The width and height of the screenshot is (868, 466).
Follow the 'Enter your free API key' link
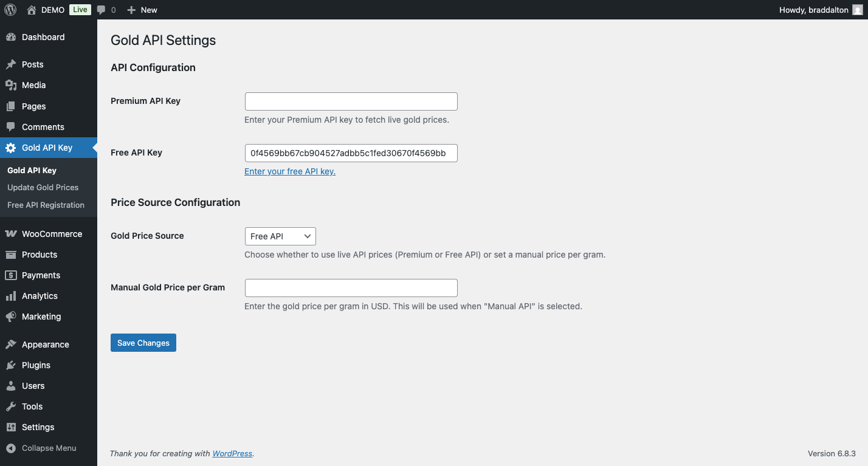point(290,171)
